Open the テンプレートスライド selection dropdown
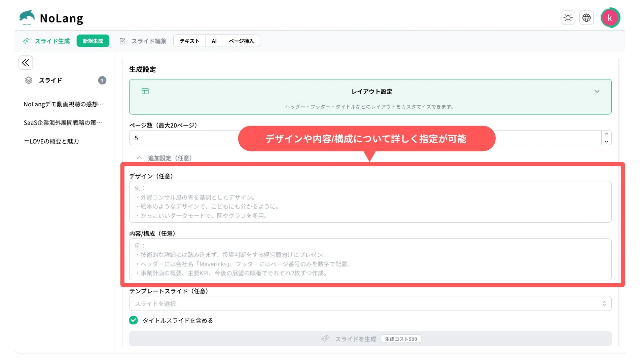 tap(370, 303)
